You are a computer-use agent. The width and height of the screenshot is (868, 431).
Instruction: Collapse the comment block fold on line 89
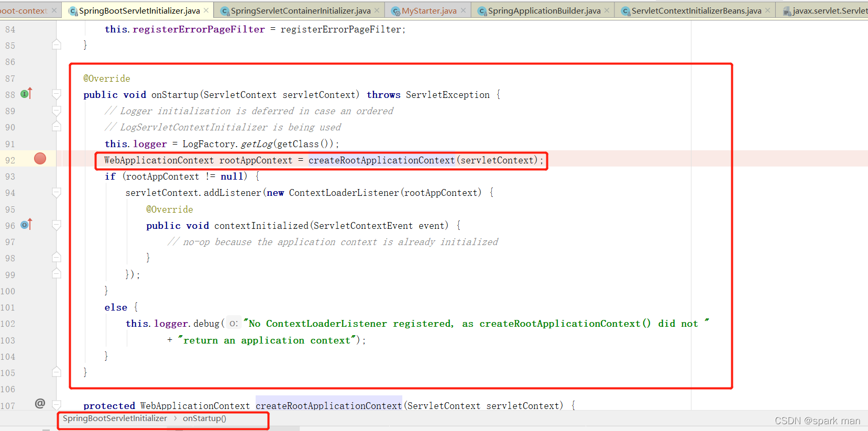coord(57,110)
